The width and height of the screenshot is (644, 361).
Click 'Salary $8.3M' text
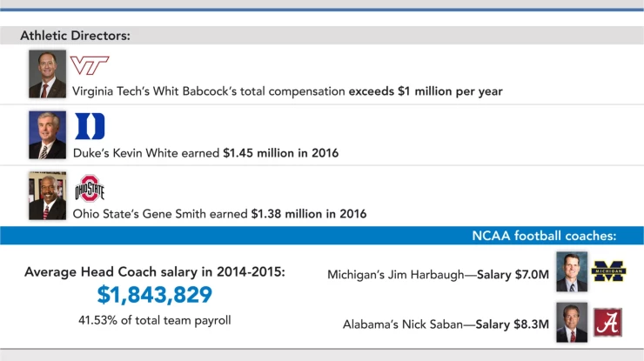coord(513,324)
